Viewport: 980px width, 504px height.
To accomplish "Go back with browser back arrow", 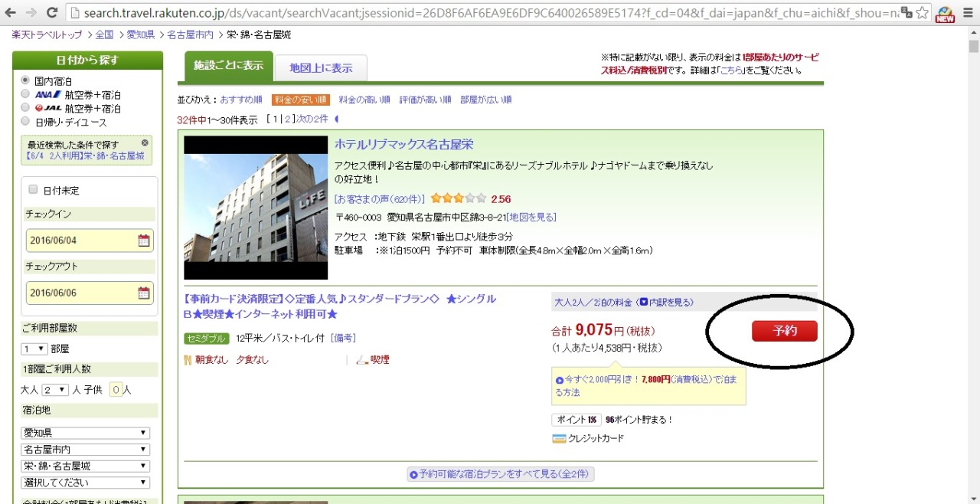I will click(x=11, y=12).
